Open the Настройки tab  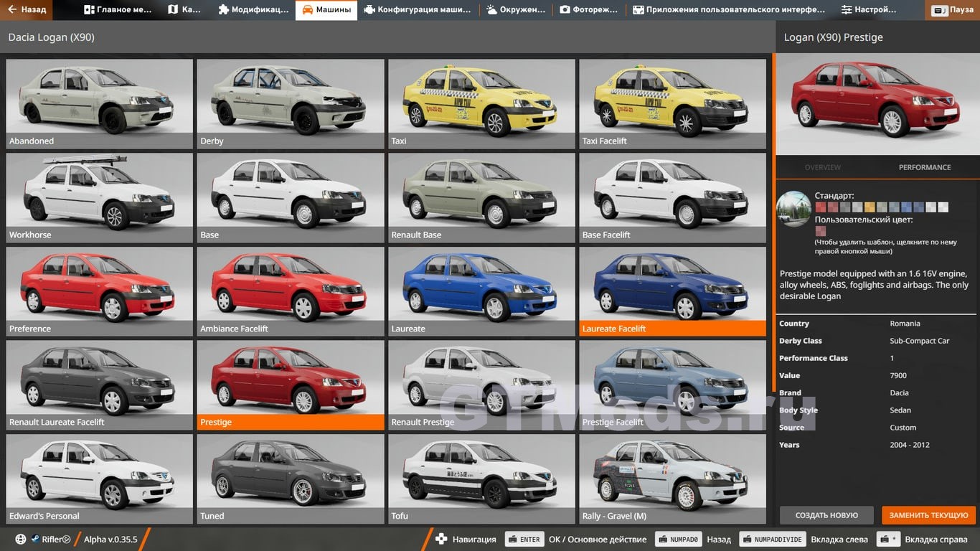coord(869,10)
